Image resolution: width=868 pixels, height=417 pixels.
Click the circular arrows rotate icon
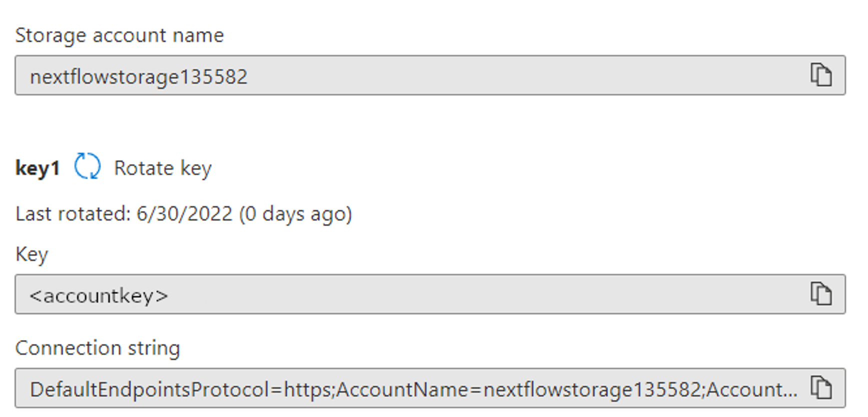(x=87, y=166)
